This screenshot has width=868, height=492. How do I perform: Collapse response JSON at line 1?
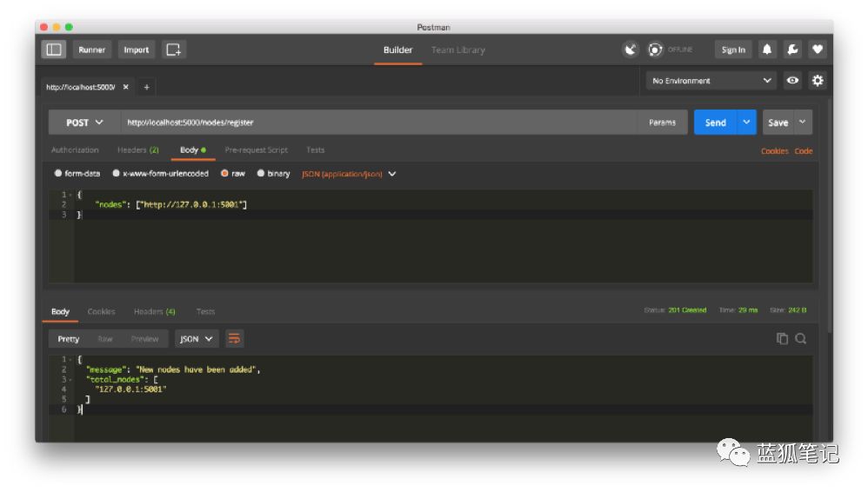pos(70,360)
